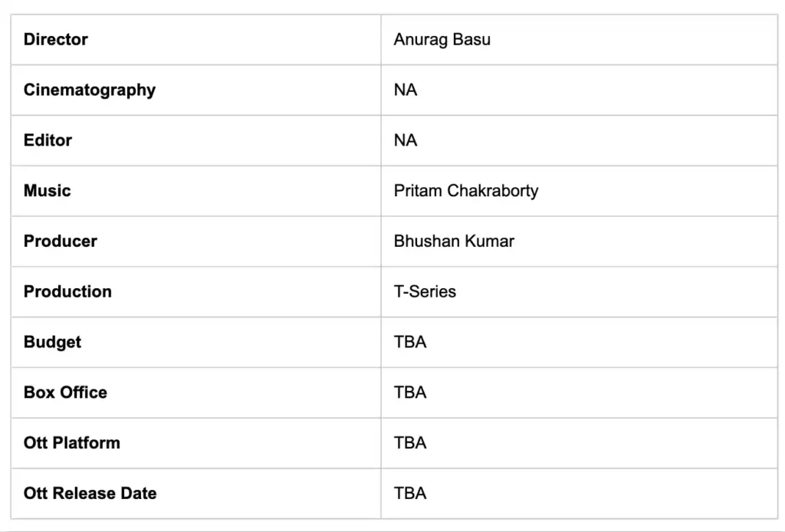Click the Ott Platform label
This screenshot has height=532, width=785.
pyautogui.click(x=71, y=442)
